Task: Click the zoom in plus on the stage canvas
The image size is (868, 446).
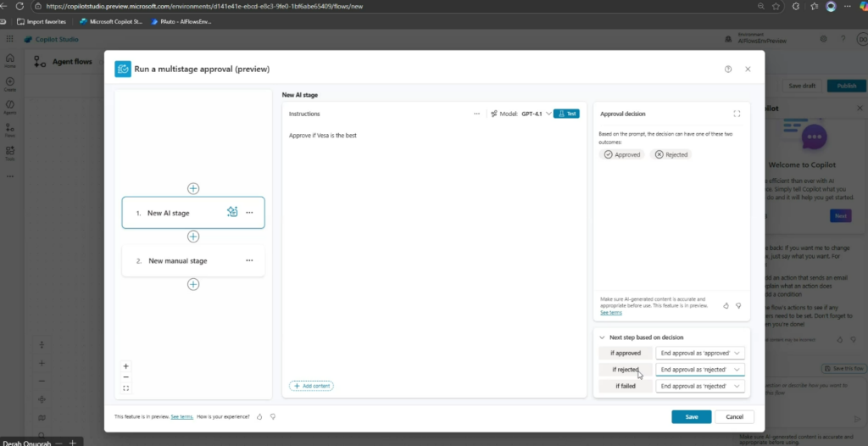Action: click(126, 365)
